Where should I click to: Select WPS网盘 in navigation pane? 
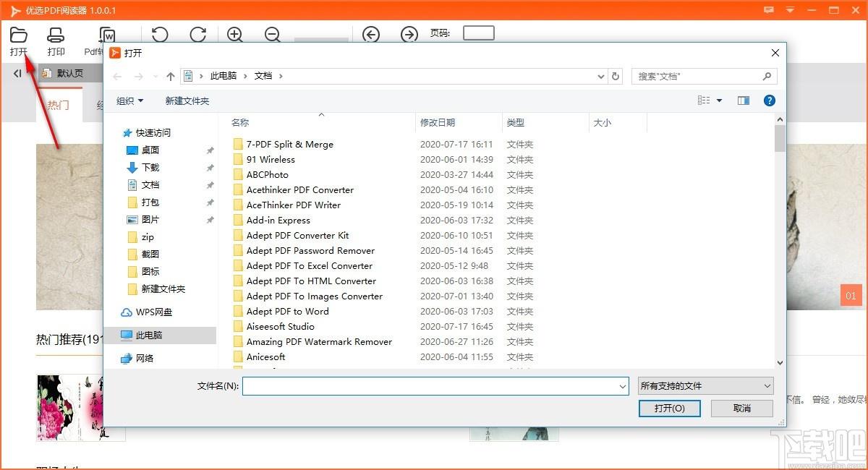[147, 312]
